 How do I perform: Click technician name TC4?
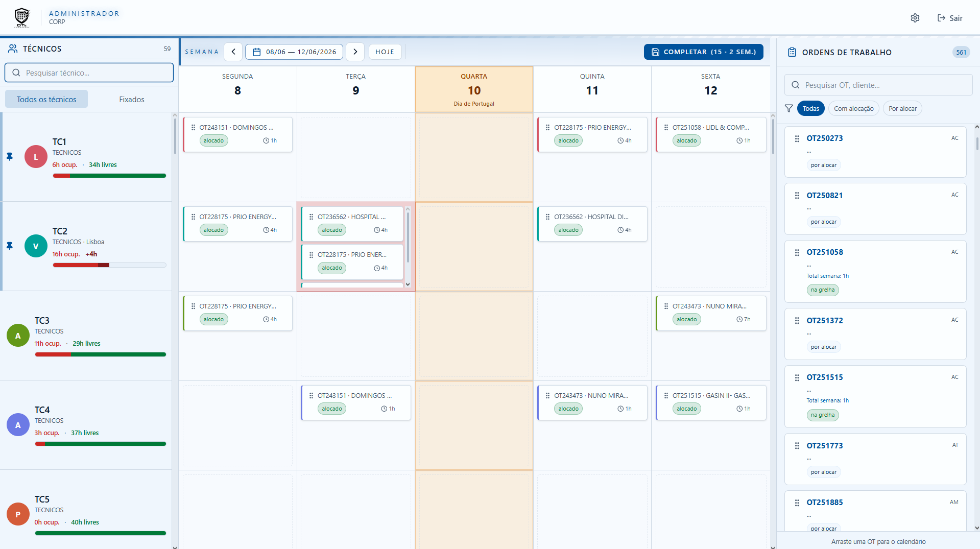(42, 410)
